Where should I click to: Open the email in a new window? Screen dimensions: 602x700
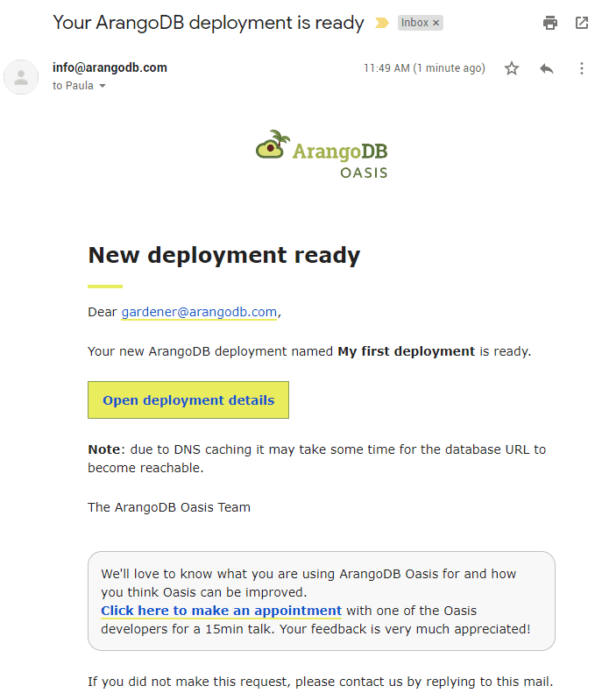tap(582, 23)
